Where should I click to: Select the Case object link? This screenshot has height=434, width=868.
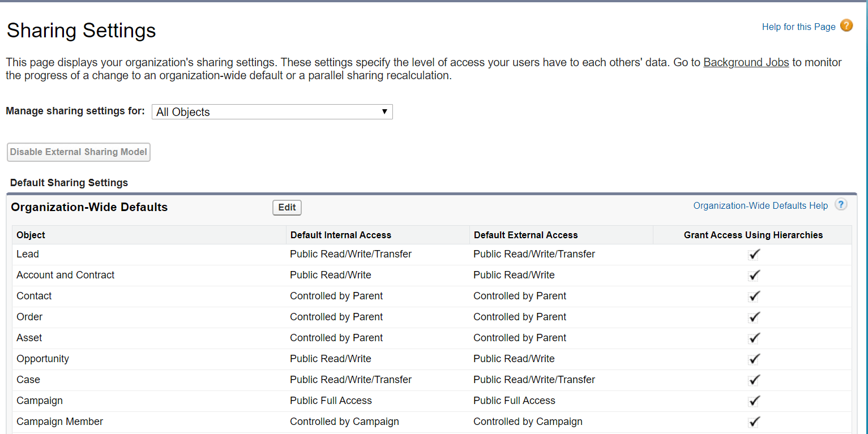pyautogui.click(x=28, y=380)
